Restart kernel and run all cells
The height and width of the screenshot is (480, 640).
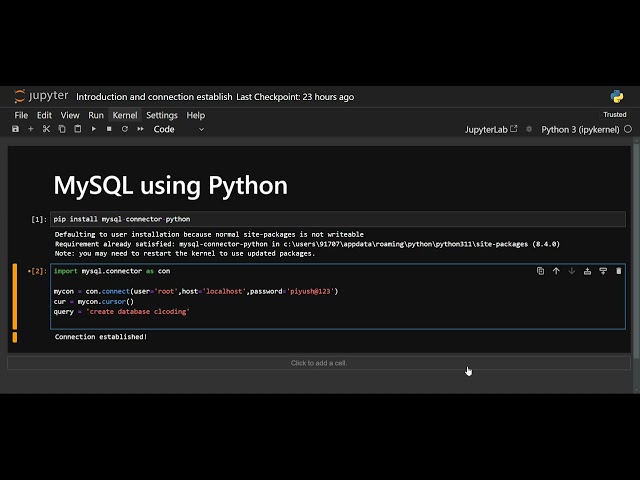pyautogui.click(x=140, y=129)
